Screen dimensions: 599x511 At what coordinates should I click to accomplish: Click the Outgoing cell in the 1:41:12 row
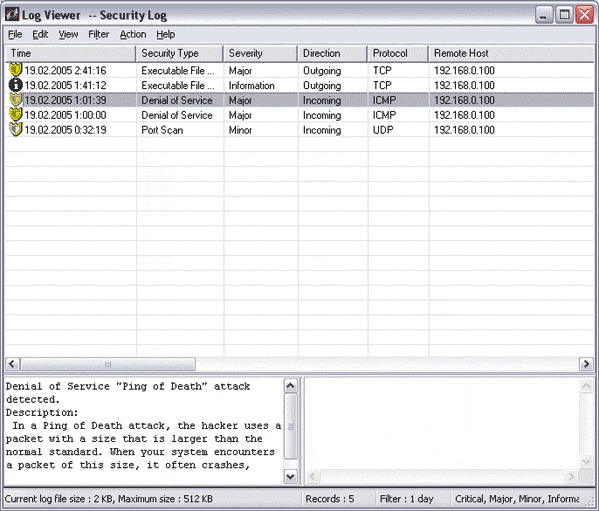[322, 85]
